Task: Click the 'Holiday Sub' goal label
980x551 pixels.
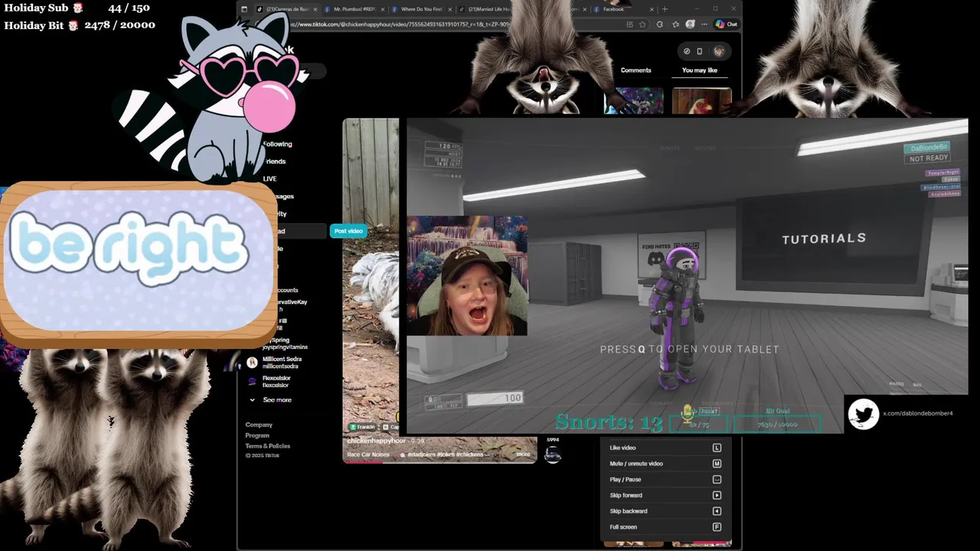Action: point(37,8)
